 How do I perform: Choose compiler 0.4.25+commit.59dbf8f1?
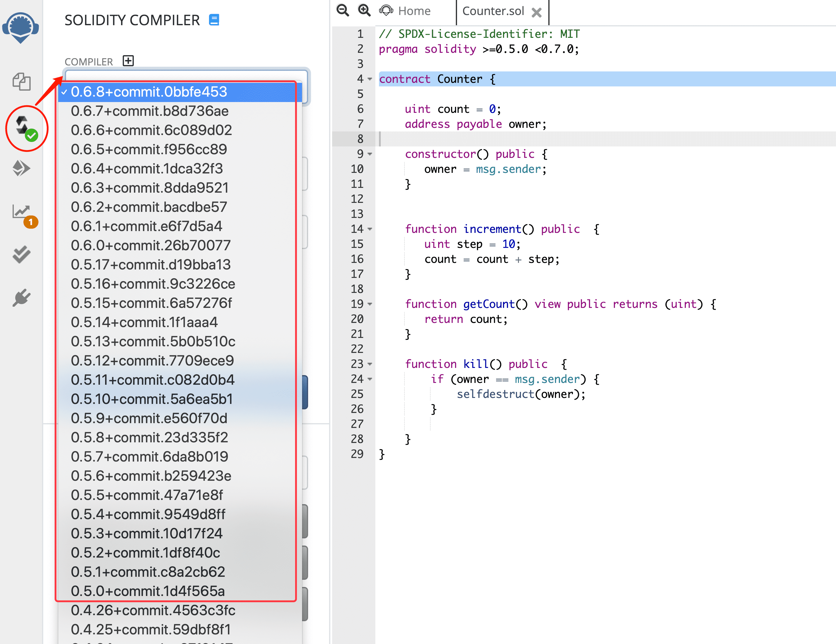click(180, 630)
